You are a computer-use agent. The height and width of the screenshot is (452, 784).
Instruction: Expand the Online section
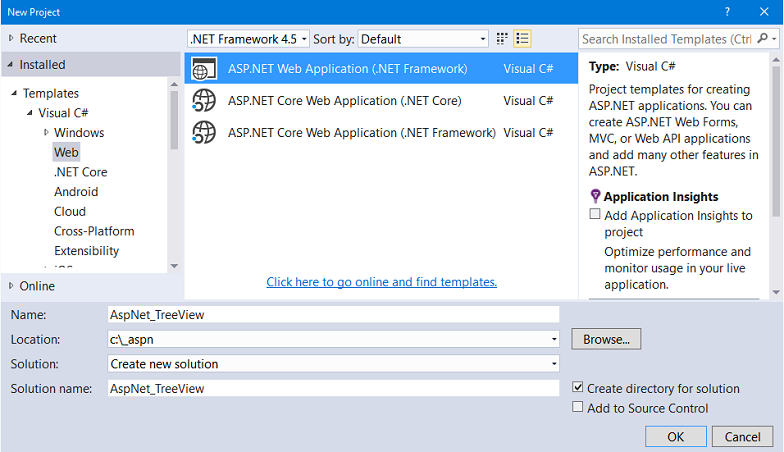pyautogui.click(x=11, y=286)
